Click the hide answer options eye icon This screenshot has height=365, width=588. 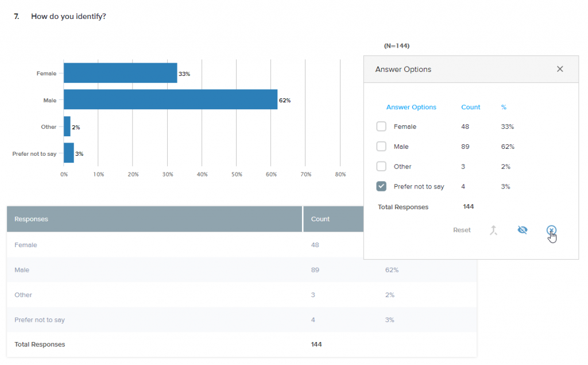(523, 229)
